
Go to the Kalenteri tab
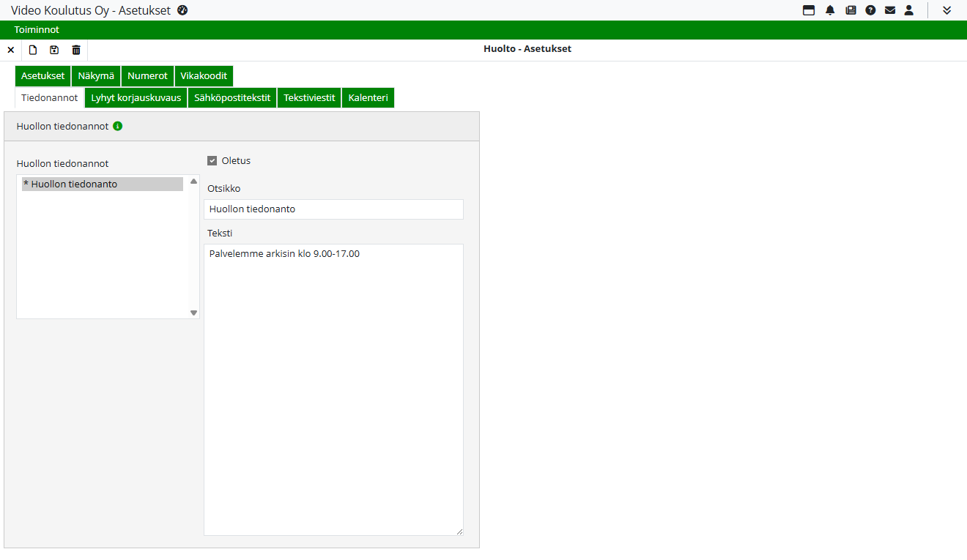click(368, 98)
